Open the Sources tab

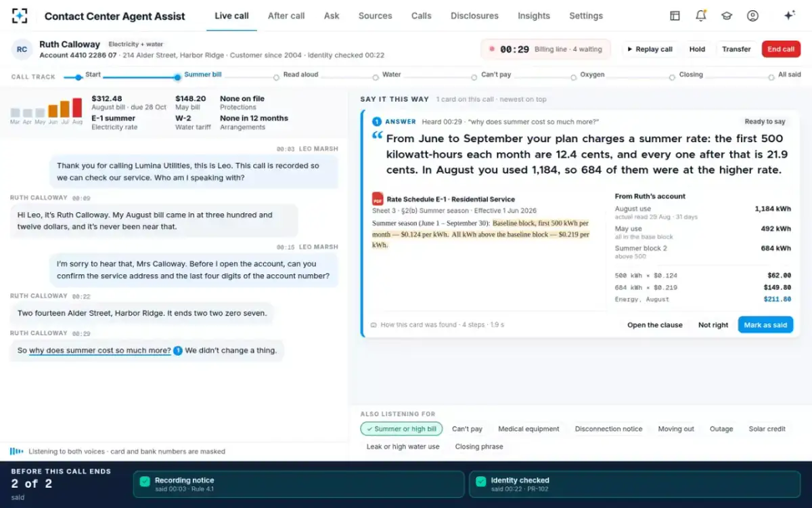[x=375, y=16]
